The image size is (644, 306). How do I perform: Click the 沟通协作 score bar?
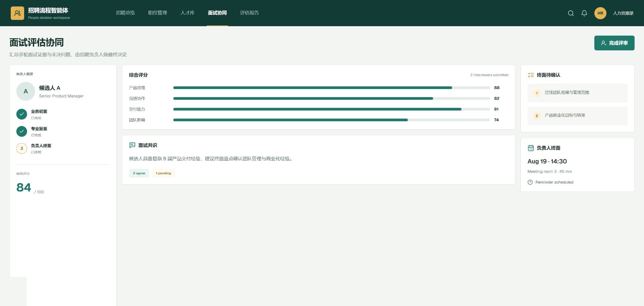tap(332, 98)
